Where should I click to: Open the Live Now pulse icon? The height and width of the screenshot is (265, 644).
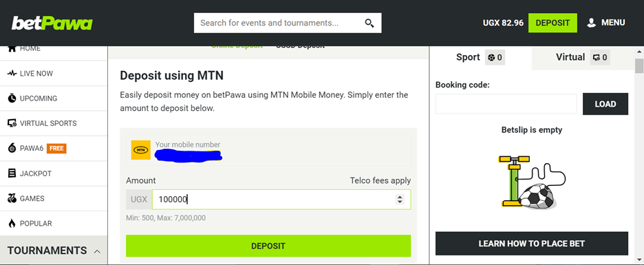[x=12, y=74]
